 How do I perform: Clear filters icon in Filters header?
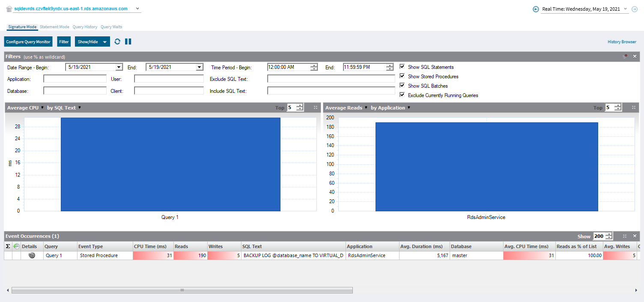click(x=625, y=56)
